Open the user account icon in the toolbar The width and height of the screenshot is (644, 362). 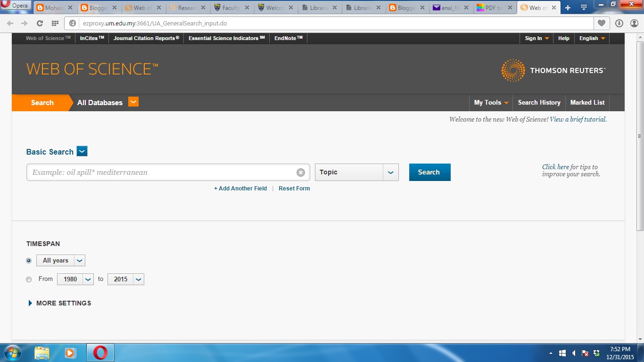click(x=634, y=23)
